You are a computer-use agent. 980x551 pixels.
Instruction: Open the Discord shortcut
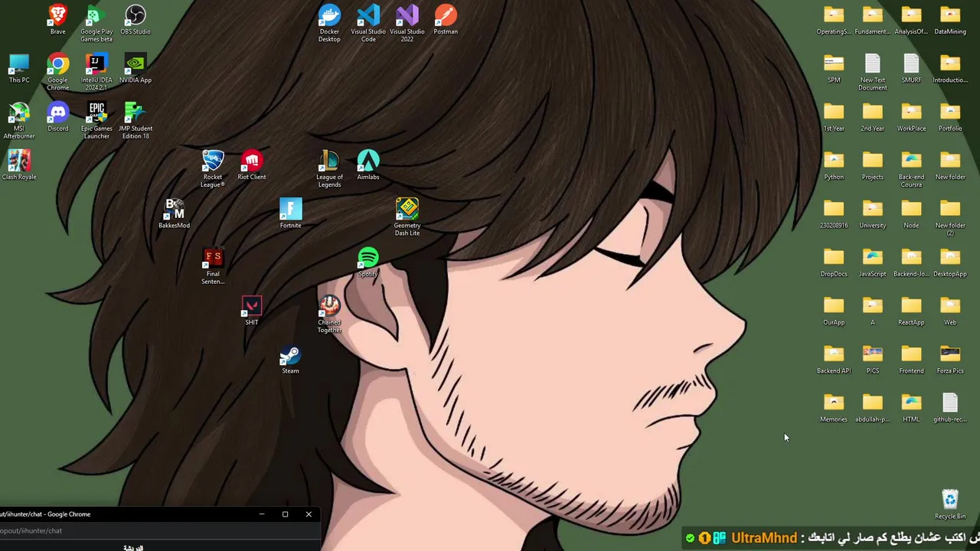[x=57, y=116]
